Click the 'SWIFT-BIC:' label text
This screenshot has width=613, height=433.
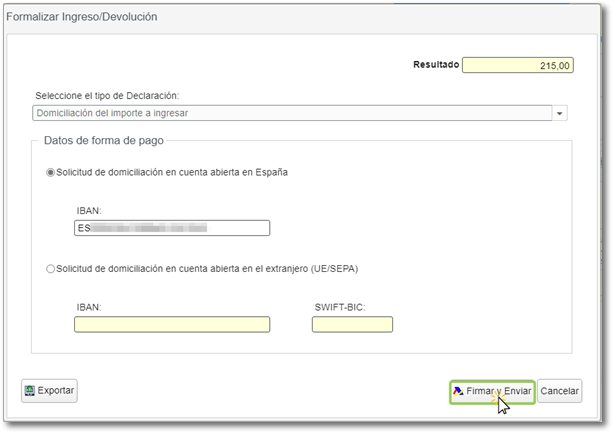coord(340,306)
